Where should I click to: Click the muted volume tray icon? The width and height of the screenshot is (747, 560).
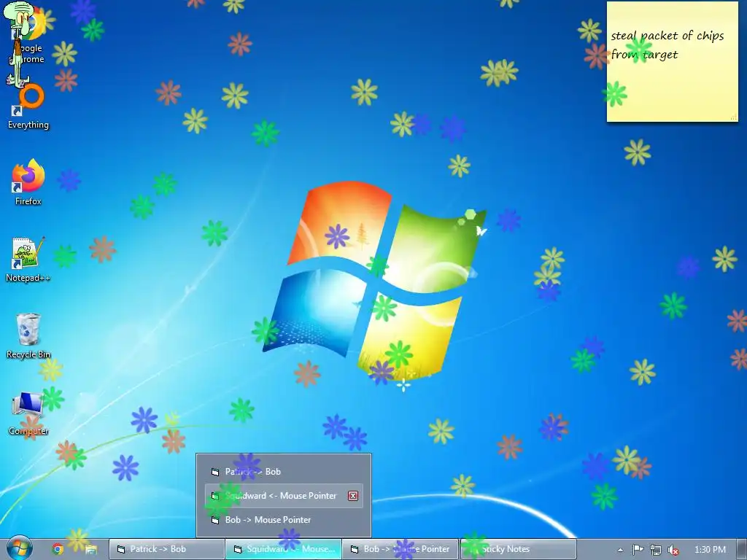pyautogui.click(x=673, y=550)
